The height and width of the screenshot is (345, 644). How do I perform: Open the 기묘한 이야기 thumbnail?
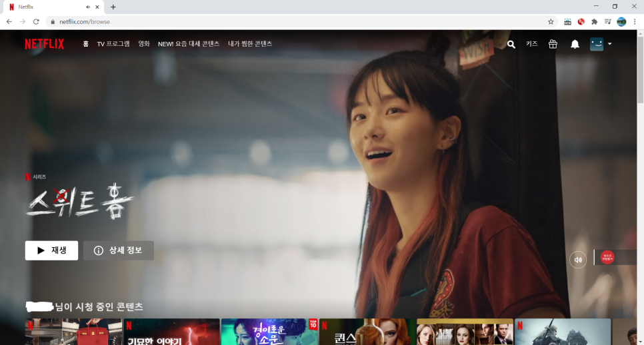click(172, 332)
